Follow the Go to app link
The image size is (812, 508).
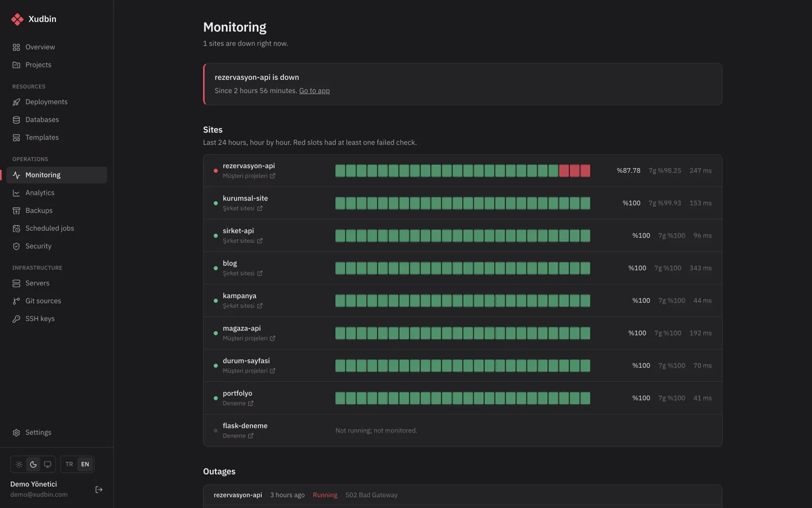[x=314, y=91]
